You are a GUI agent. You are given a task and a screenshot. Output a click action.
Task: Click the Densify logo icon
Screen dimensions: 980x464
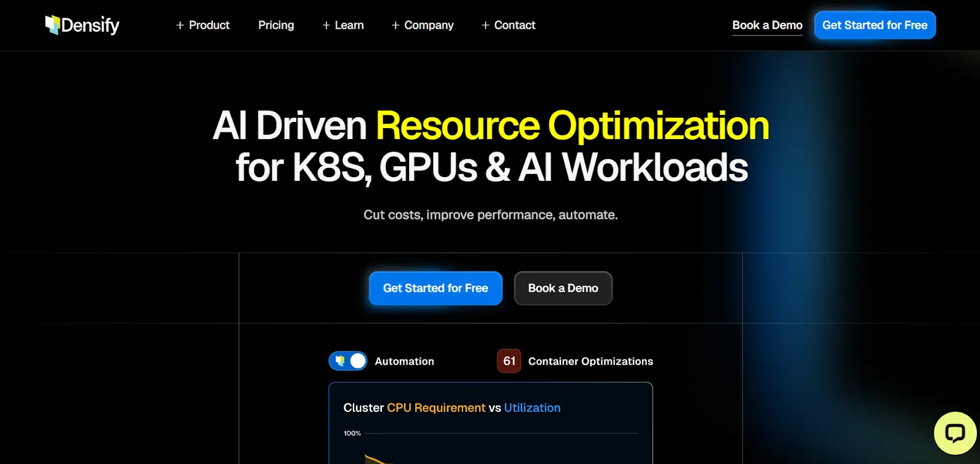(53, 25)
